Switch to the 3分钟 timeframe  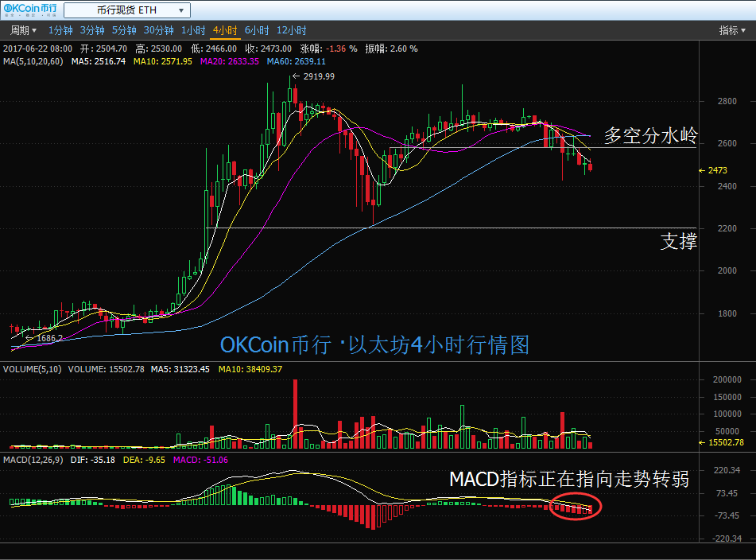pyautogui.click(x=92, y=30)
